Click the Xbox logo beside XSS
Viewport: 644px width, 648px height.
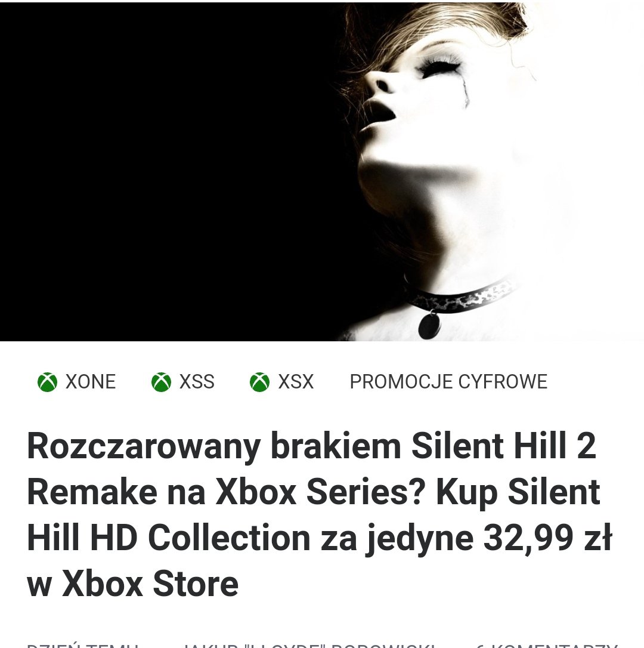pyautogui.click(x=161, y=382)
